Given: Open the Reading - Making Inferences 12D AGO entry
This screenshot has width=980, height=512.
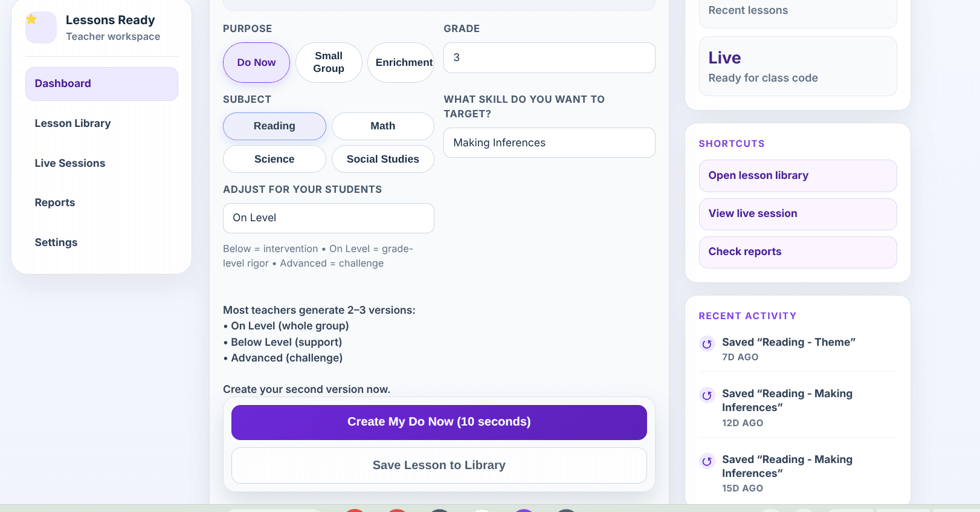Looking at the screenshot, I should click(x=798, y=407).
